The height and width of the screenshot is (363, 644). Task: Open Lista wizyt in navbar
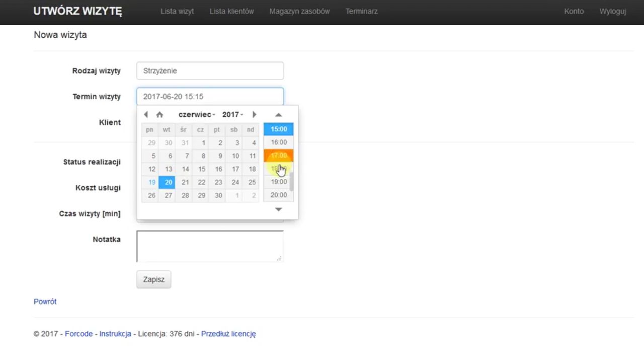tap(177, 11)
